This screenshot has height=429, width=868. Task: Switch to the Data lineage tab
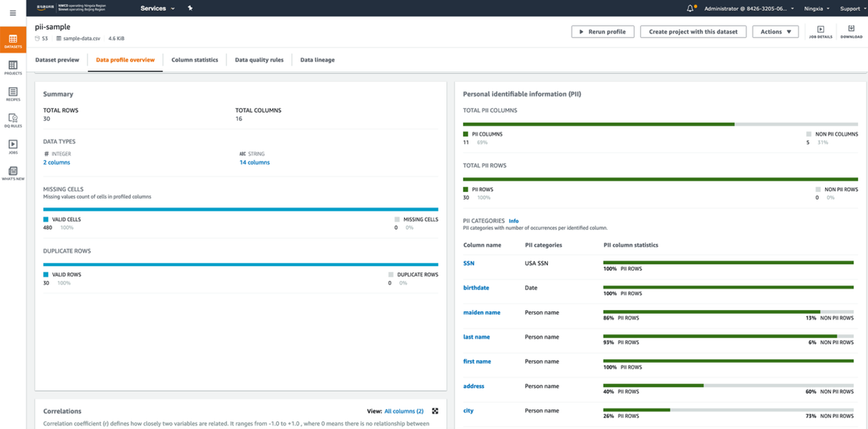tap(317, 60)
